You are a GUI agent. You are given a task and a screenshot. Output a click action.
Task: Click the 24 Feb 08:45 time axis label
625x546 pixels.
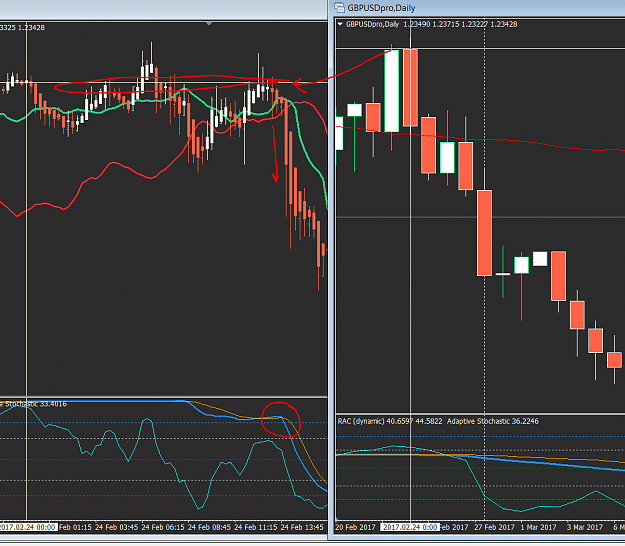tap(209, 527)
